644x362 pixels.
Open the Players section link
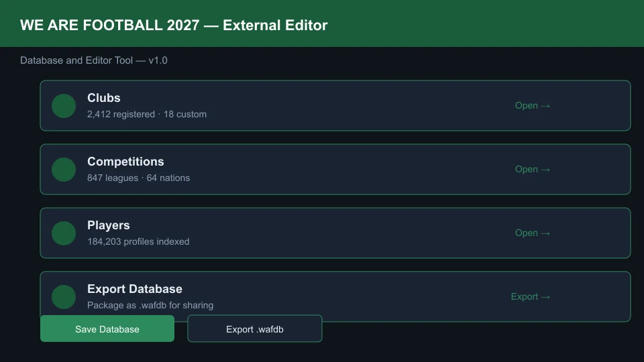tap(532, 233)
